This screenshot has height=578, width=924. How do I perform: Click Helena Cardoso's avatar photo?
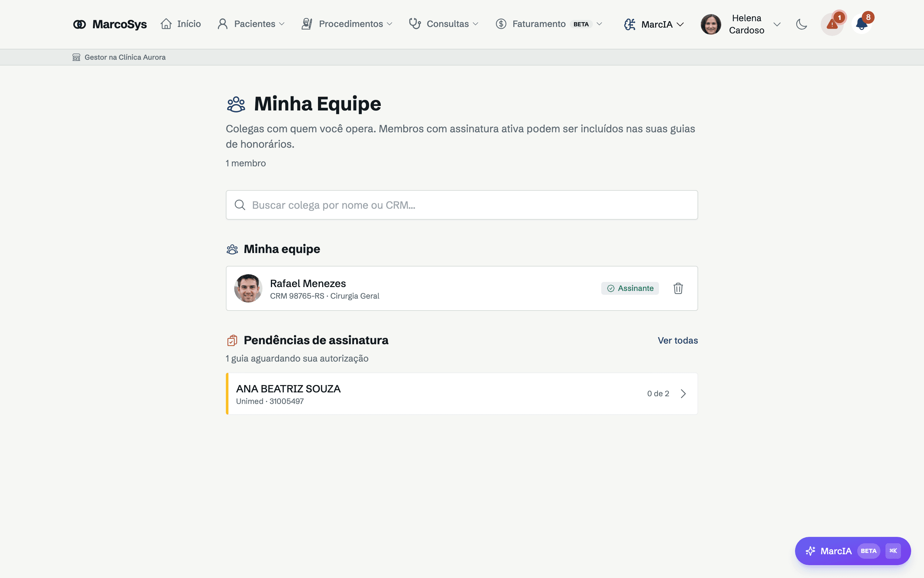pyautogui.click(x=711, y=24)
